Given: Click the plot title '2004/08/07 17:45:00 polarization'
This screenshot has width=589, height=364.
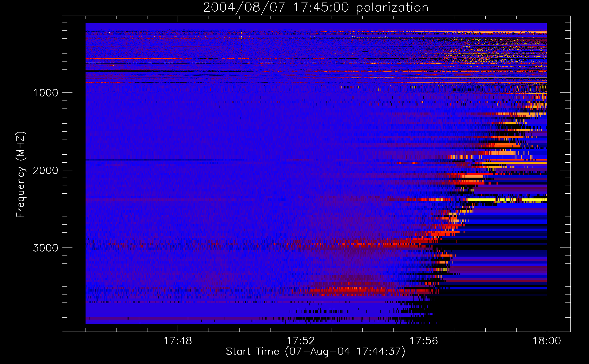Looking at the screenshot, I should coord(316,7).
